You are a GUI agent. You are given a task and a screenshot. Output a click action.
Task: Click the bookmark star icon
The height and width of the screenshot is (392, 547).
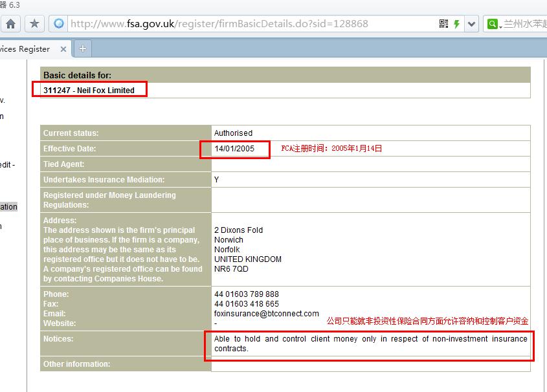(x=34, y=24)
